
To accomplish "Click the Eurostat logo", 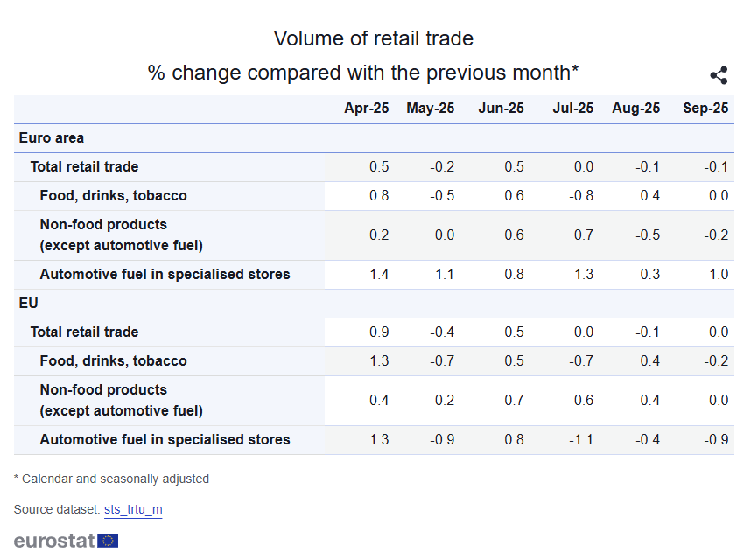I will coord(66,540).
